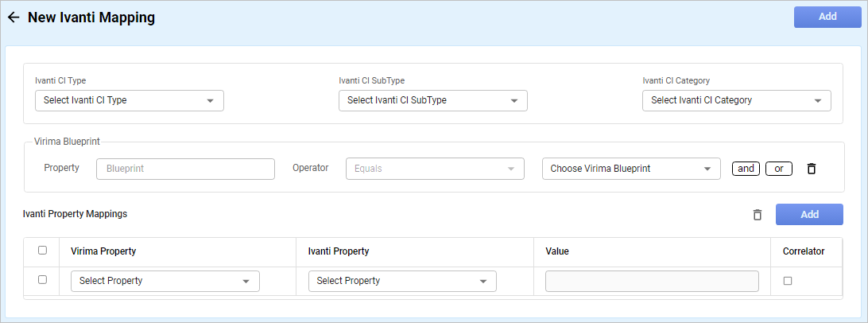The width and height of the screenshot is (868, 323).
Task: Enable the Correlator checkbox
Action: (788, 281)
